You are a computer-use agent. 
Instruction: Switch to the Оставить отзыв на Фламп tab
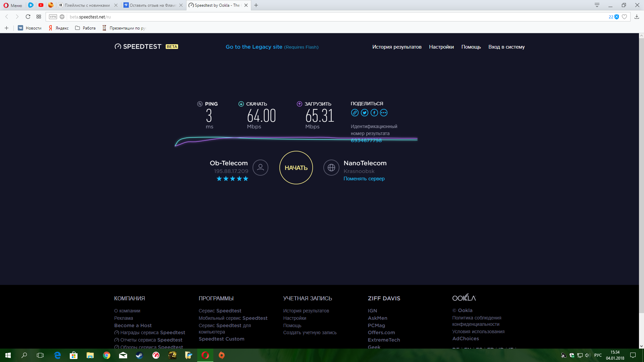[153, 5]
